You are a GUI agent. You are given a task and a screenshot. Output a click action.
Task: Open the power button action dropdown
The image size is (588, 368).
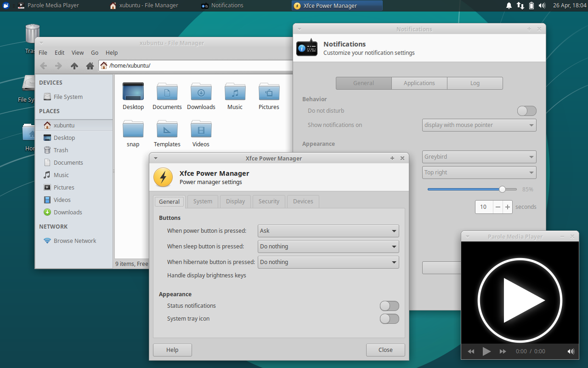(328, 230)
